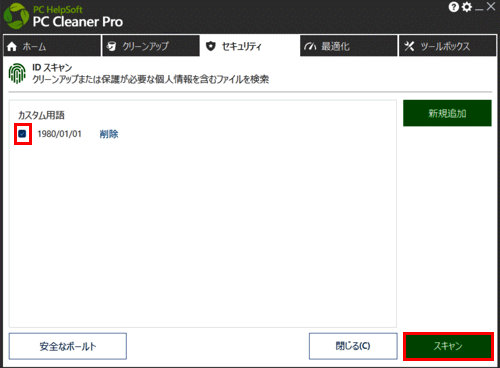Close the PC Cleaner Pro window

[491, 7]
